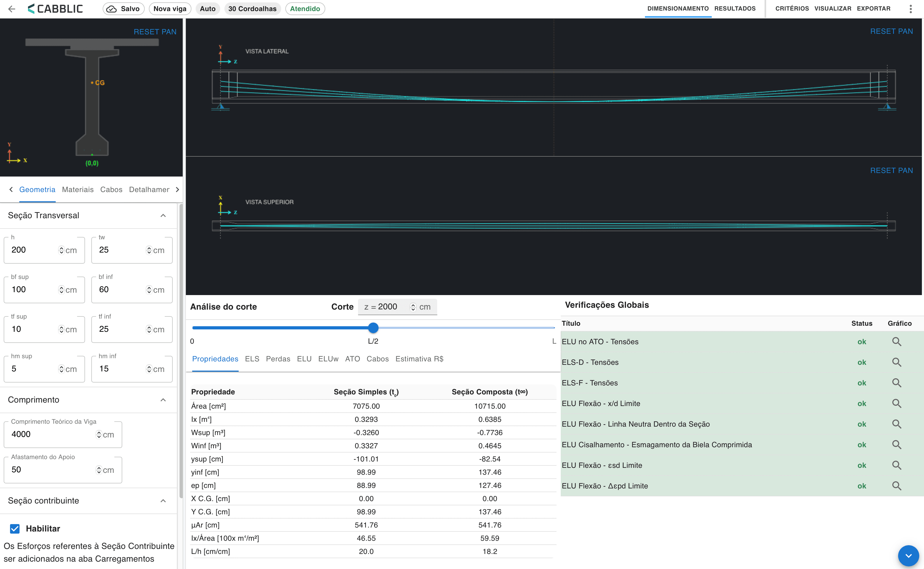Open the ELUw analysis tab

(x=328, y=359)
